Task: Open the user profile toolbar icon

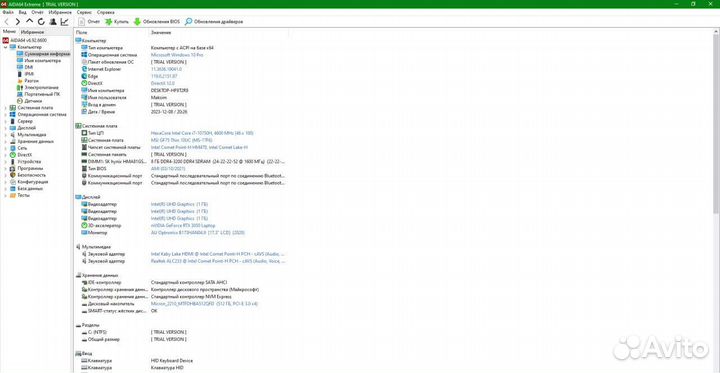Action: tap(53, 22)
